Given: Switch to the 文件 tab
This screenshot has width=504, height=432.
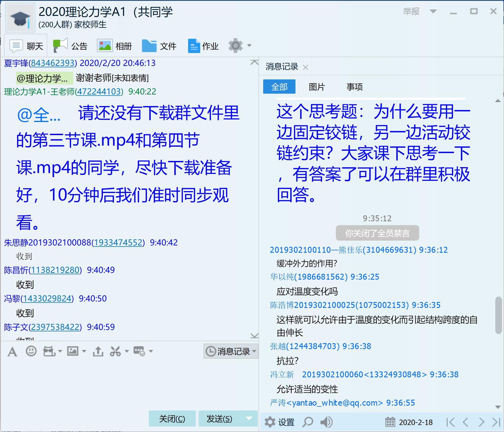Looking at the screenshot, I should point(159,46).
